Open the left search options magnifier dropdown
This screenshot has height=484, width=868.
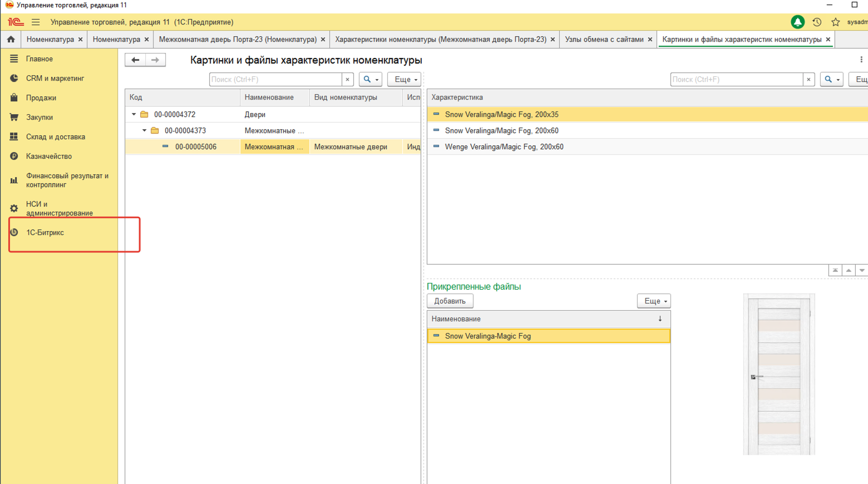pyautogui.click(x=370, y=80)
